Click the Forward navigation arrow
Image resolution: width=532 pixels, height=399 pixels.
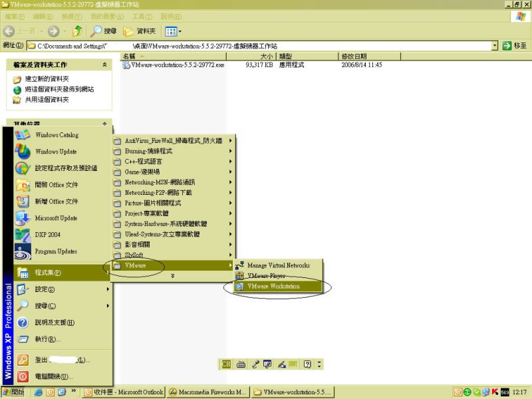click(53, 31)
